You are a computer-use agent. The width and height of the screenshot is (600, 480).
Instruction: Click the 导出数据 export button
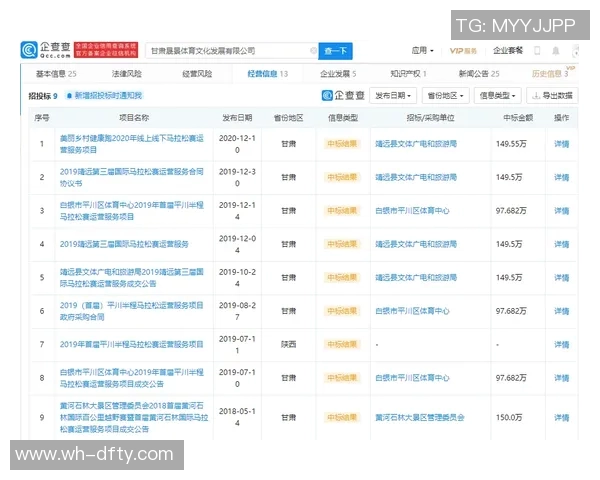[552, 95]
